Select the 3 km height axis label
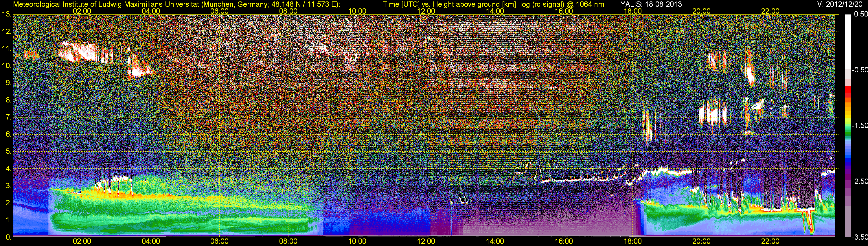868x246 pixels. coord(8,186)
